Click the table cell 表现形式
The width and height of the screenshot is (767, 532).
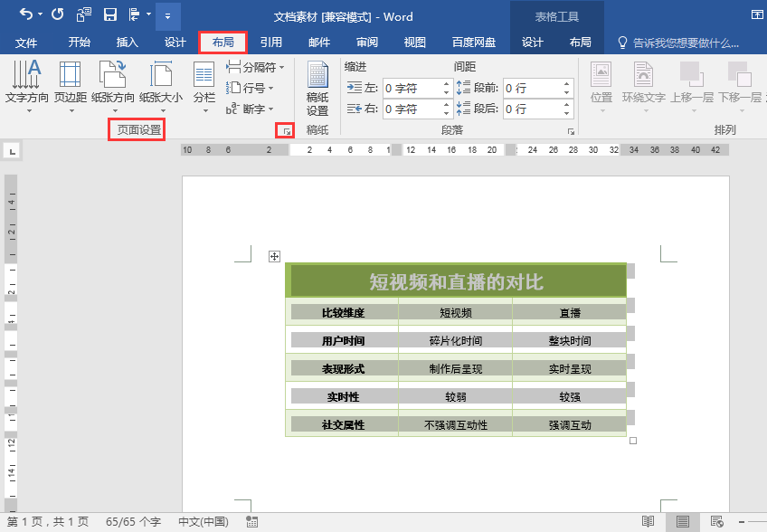pos(343,369)
